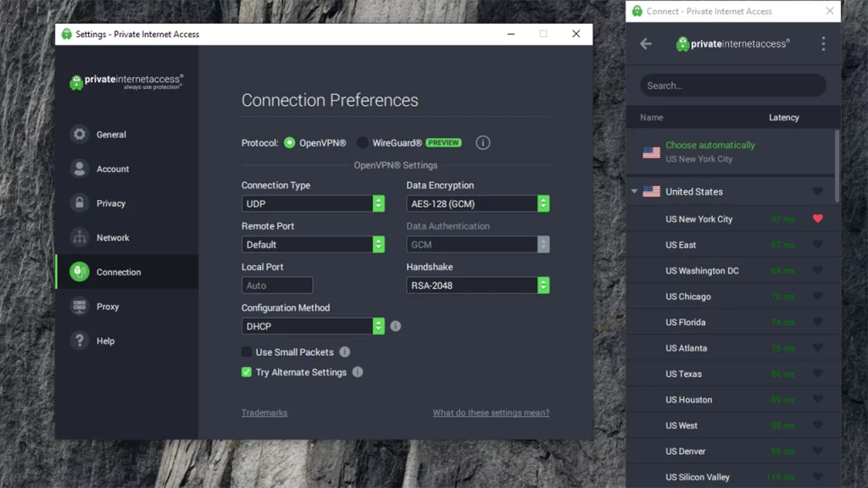Open the Trademarks link
Image resolution: width=868 pixels, height=488 pixels.
tap(264, 413)
